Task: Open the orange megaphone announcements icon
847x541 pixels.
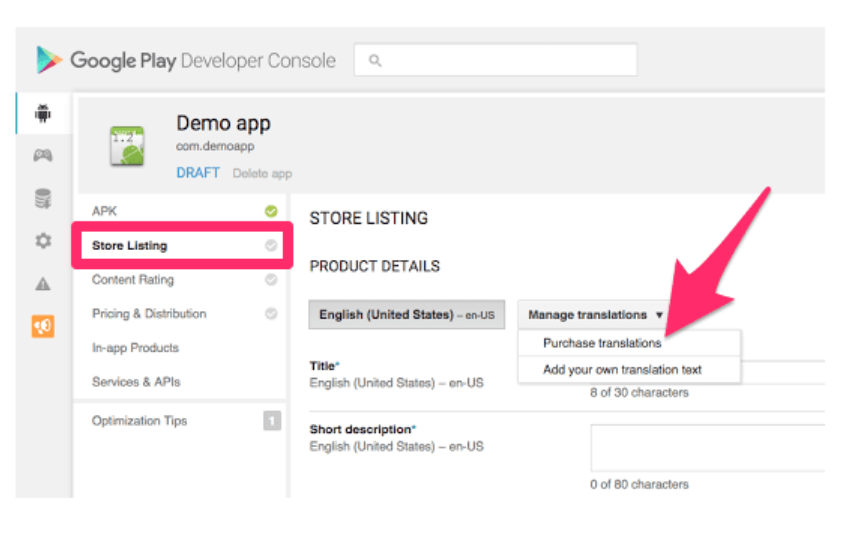Action: pos(43,326)
